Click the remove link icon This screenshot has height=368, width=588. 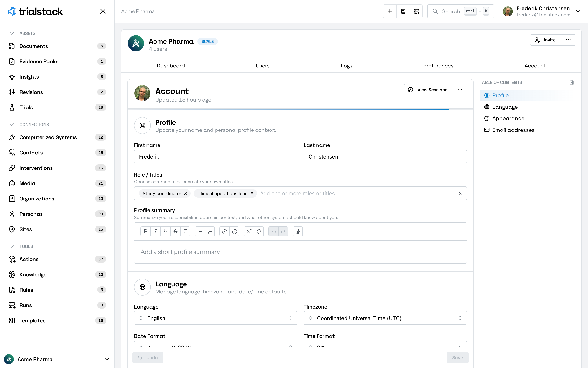[x=234, y=231]
